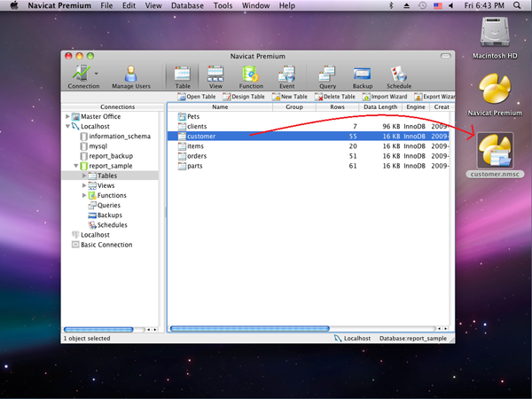This screenshot has height=399, width=532.
Task: Select the Schedules tree node
Action: [108, 225]
